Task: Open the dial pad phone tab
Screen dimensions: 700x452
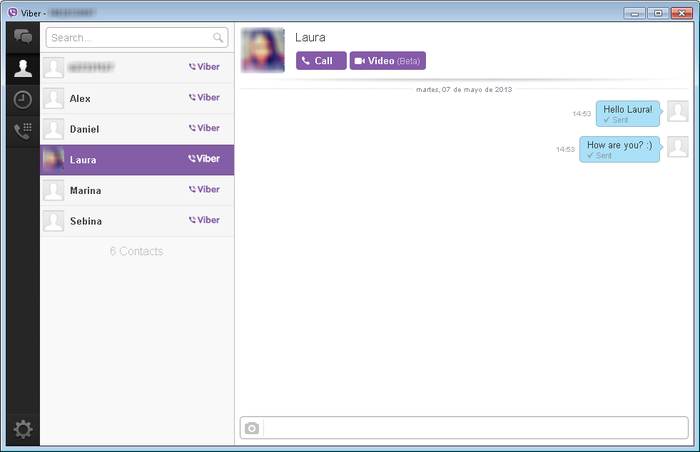Action: point(23,131)
